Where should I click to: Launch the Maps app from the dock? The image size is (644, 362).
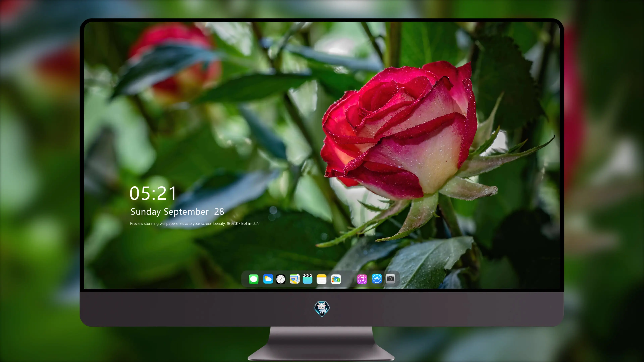294,279
